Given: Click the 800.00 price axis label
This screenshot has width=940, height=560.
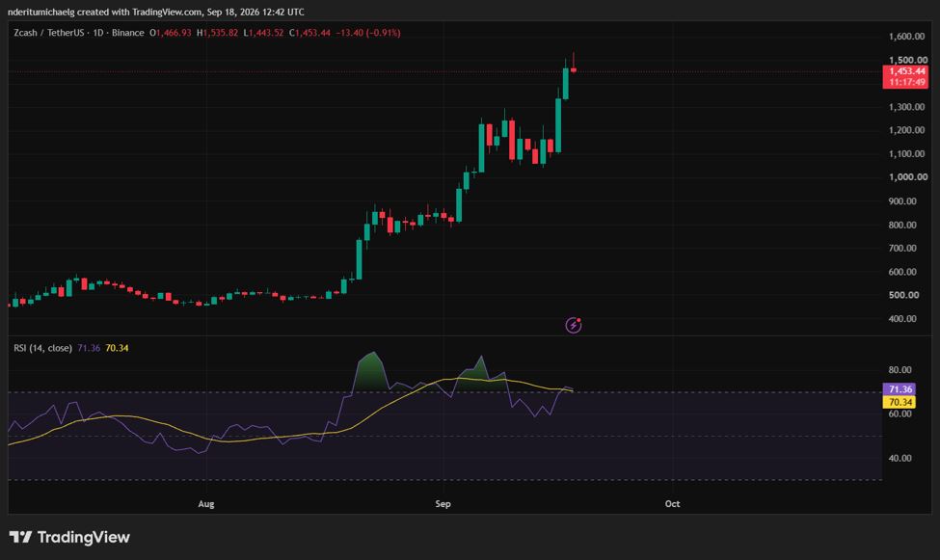Looking at the screenshot, I should (902, 225).
